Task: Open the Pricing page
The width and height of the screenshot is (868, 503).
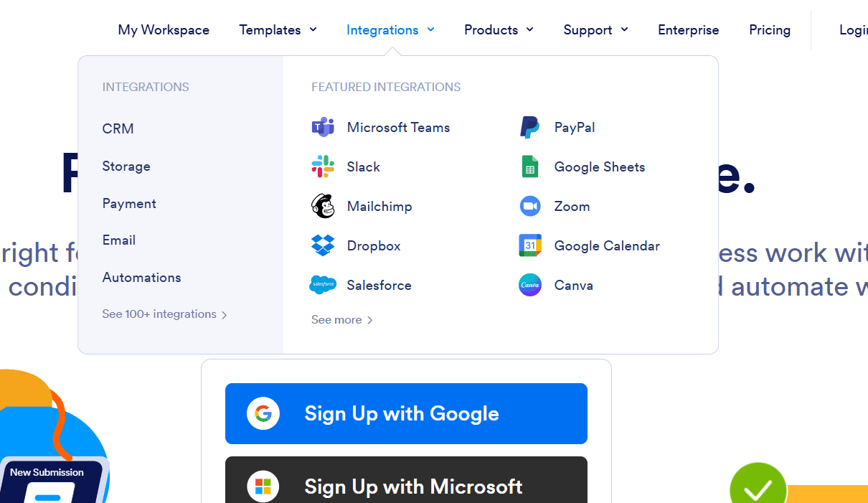Action: coord(770,29)
